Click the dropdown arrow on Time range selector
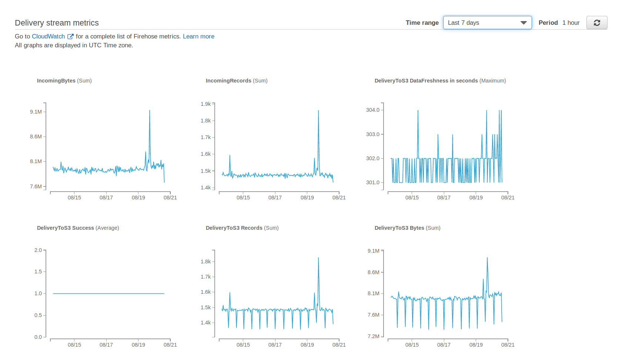 click(524, 23)
